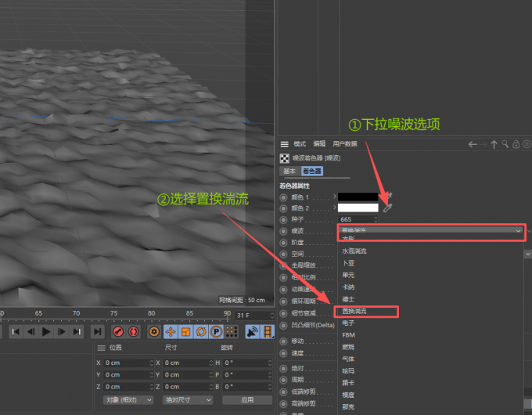The height and width of the screenshot is (415, 532).
Task: Toggle timeline sound playback speaker icon
Action: 252,332
